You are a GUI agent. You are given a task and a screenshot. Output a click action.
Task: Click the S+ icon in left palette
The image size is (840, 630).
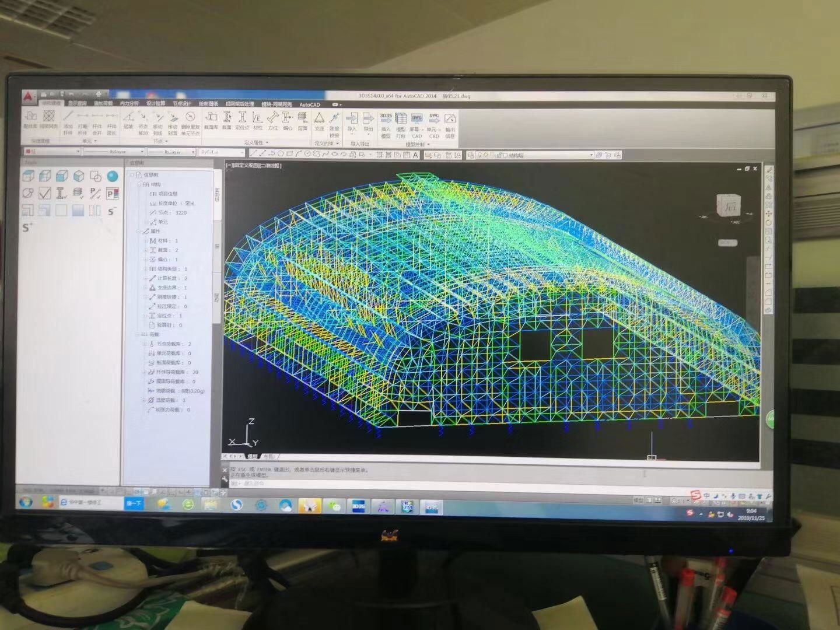tap(27, 227)
